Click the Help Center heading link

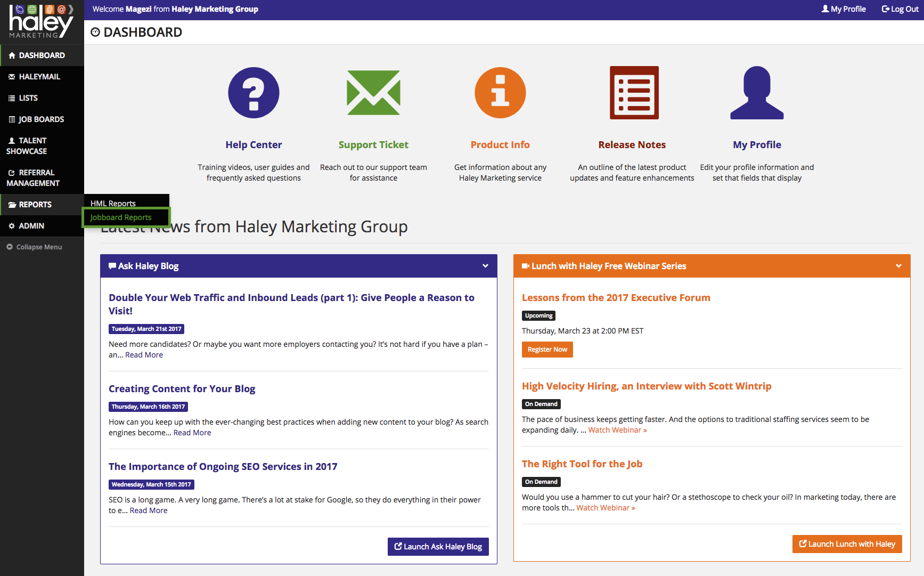[x=254, y=144]
